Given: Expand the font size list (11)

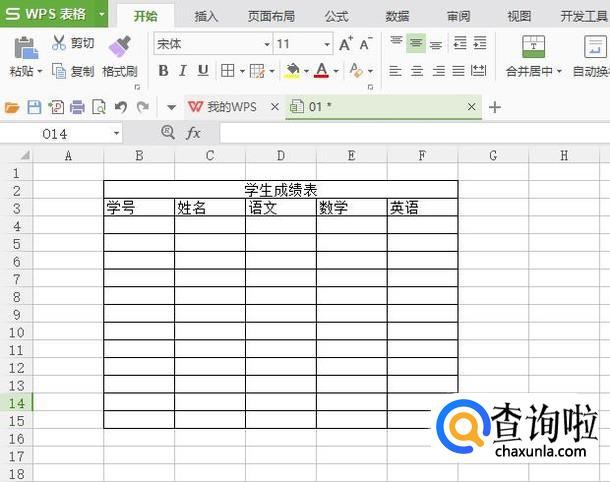Looking at the screenshot, I should 327,44.
